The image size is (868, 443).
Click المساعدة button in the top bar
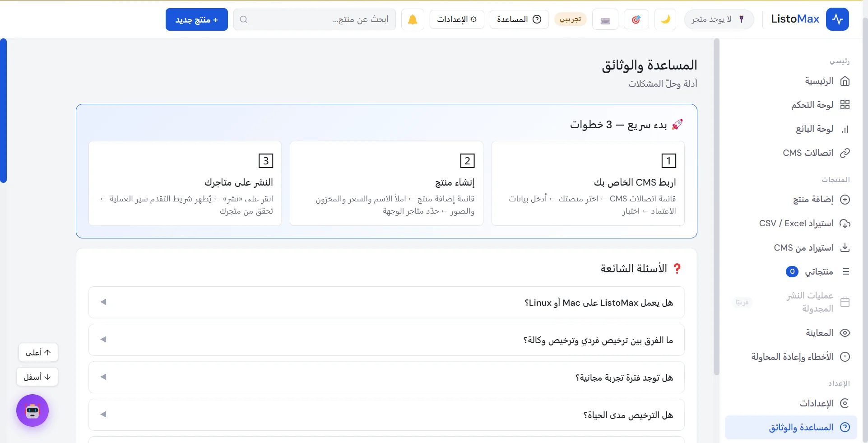pos(519,19)
